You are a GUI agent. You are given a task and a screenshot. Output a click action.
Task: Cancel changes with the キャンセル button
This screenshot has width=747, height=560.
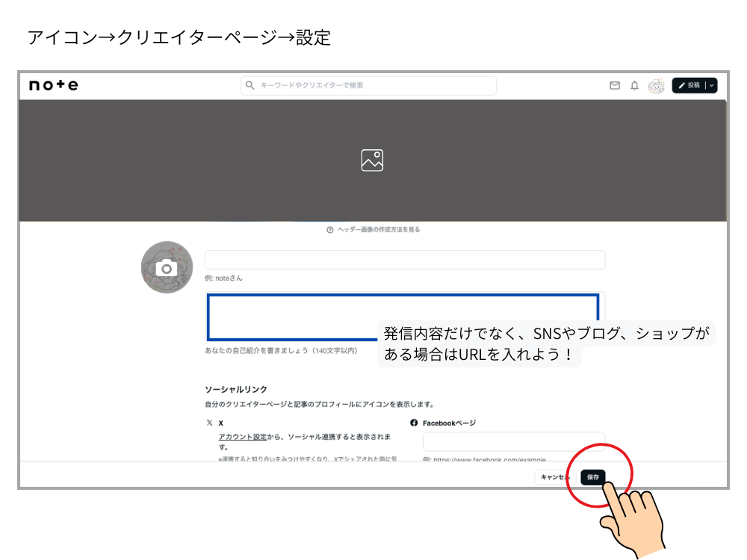click(555, 476)
